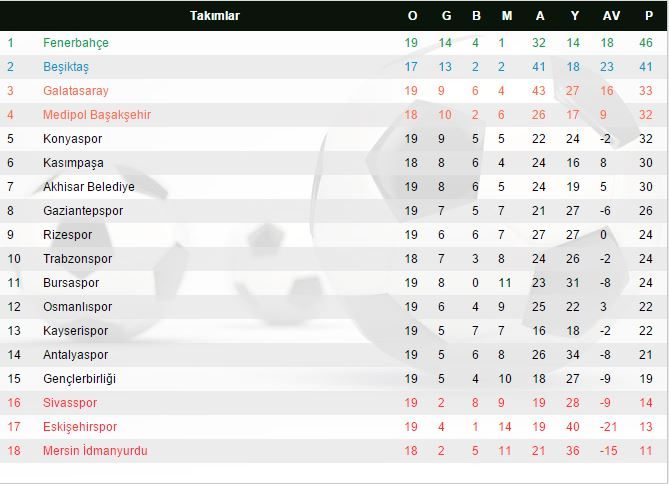Select Akhisar Belediye from the table
Screen dimensions: 669x484
[89, 187]
